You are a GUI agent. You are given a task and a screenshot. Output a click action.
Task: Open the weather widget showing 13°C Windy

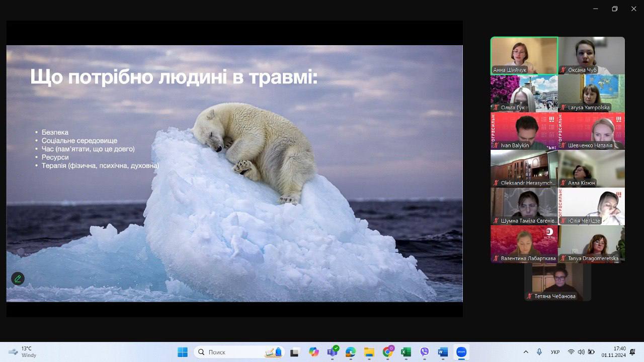click(x=23, y=352)
